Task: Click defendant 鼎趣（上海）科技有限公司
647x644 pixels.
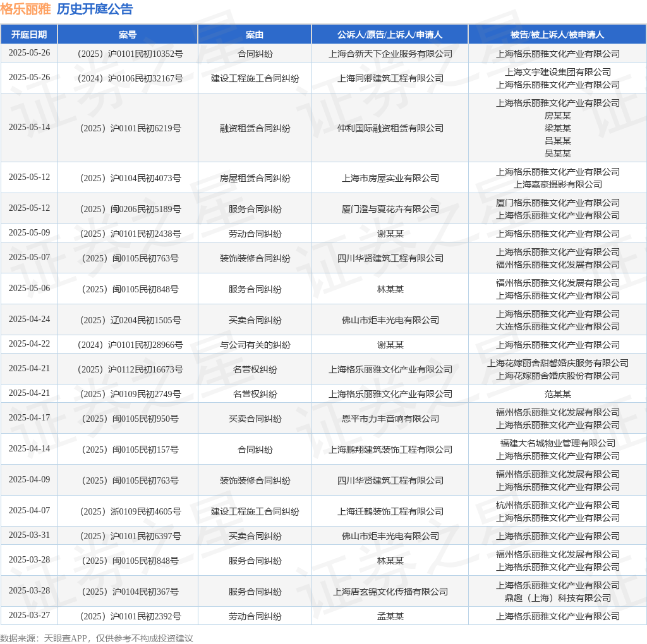Action: pos(558,598)
